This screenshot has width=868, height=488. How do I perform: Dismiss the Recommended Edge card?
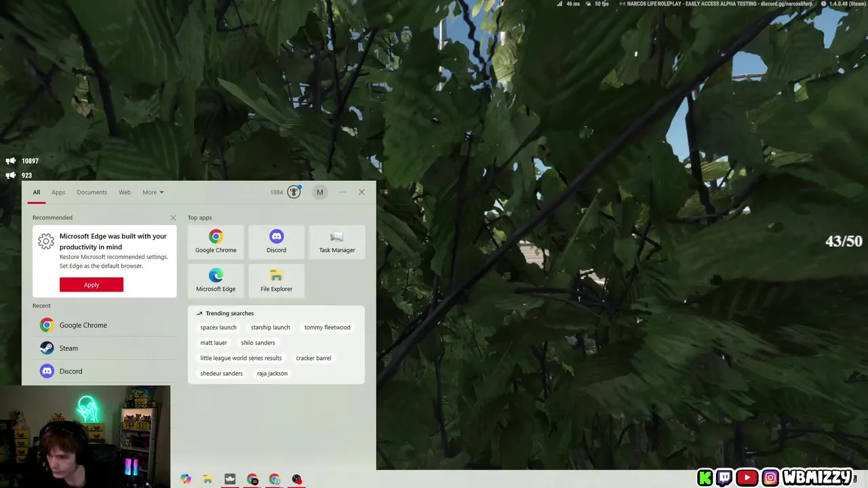click(173, 218)
